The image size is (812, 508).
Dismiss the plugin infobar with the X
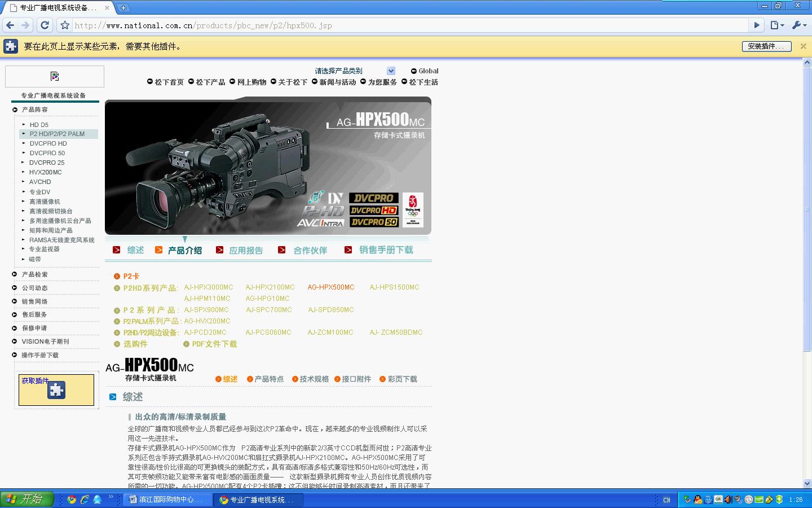(804, 46)
